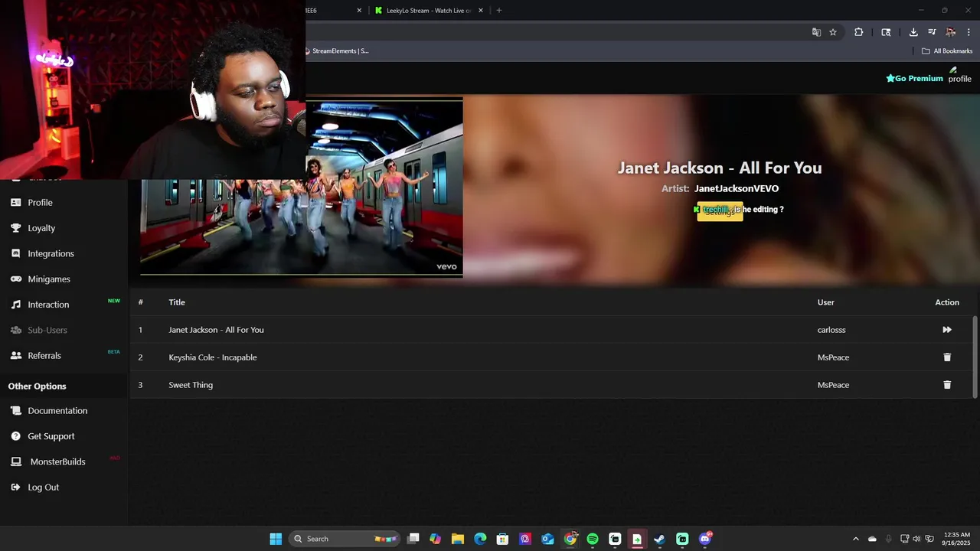Screen dimensions: 980x551
Task: Open the StreamElements bookmark
Action: 338,51
